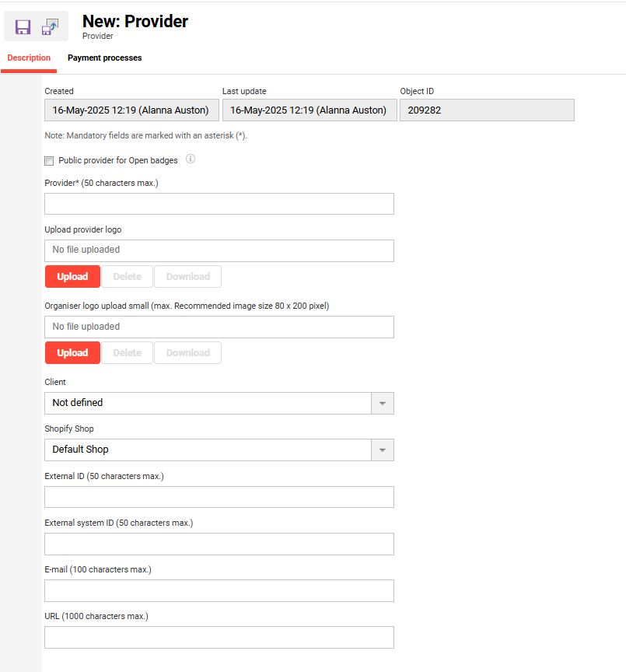Click the Save floppy disk icon
626x672 pixels.
click(x=23, y=27)
